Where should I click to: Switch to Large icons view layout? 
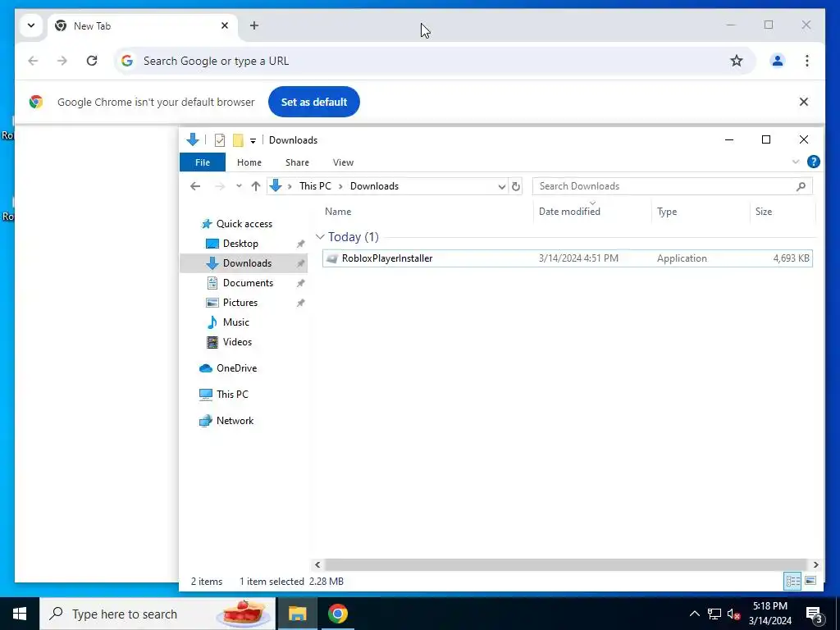pos(810,582)
